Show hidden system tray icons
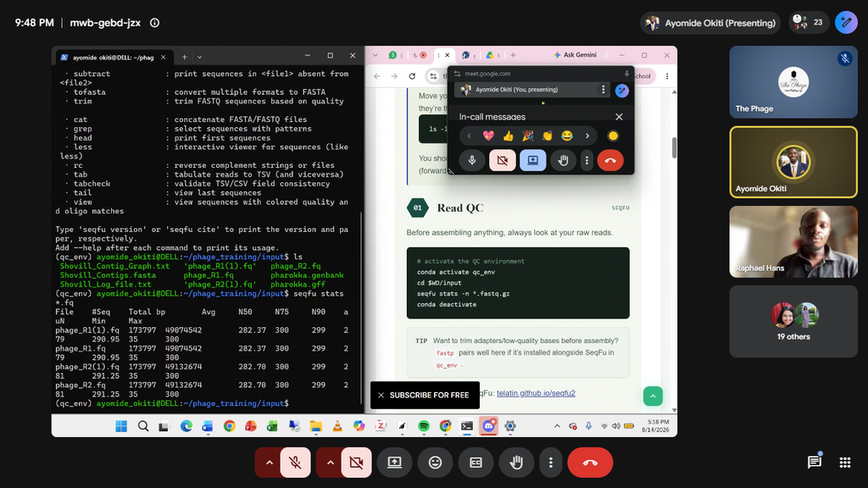 tap(557, 426)
